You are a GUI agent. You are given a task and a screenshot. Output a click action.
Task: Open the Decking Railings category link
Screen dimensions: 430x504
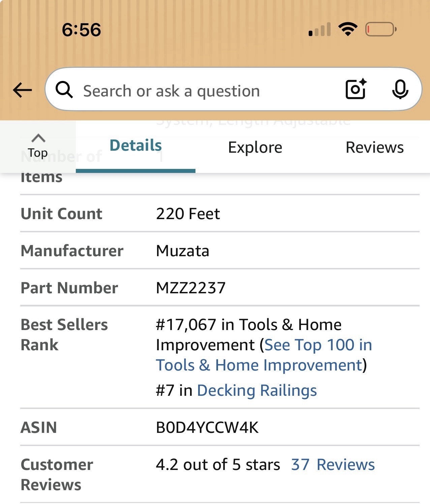point(257,390)
